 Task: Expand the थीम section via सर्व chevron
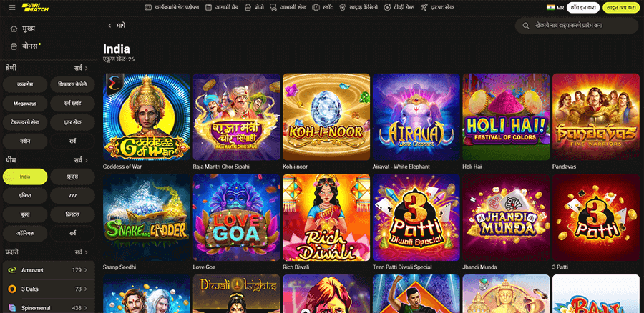[x=82, y=159]
